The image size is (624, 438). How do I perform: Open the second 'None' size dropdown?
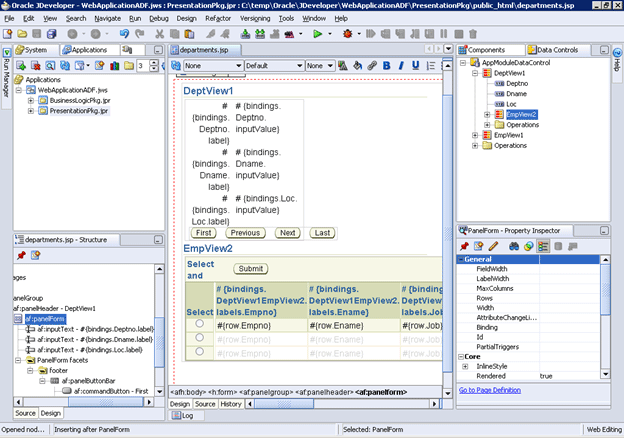click(x=320, y=66)
